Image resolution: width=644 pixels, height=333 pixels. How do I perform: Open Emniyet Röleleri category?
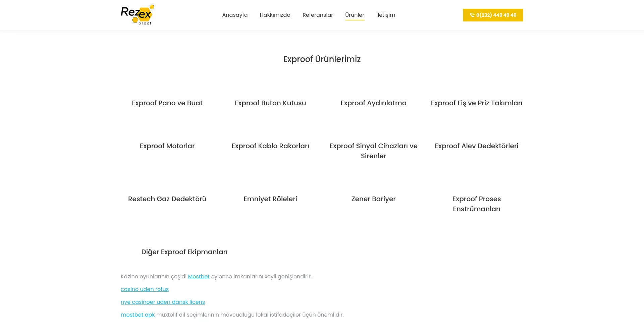[x=270, y=199]
